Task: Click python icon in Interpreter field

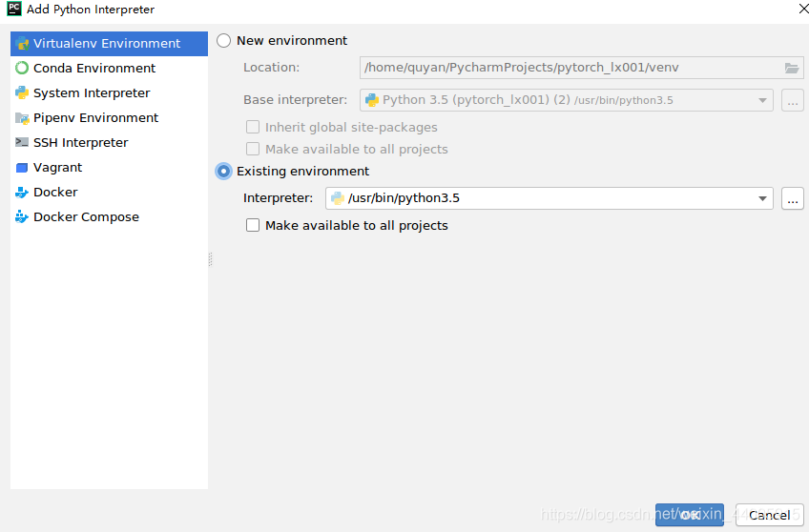Action: 338,198
